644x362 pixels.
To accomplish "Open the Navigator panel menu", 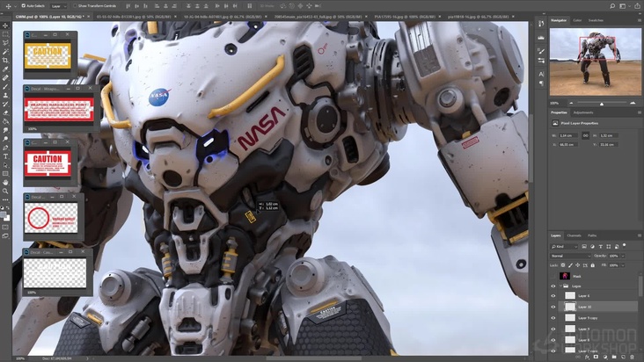I will point(640,20).
